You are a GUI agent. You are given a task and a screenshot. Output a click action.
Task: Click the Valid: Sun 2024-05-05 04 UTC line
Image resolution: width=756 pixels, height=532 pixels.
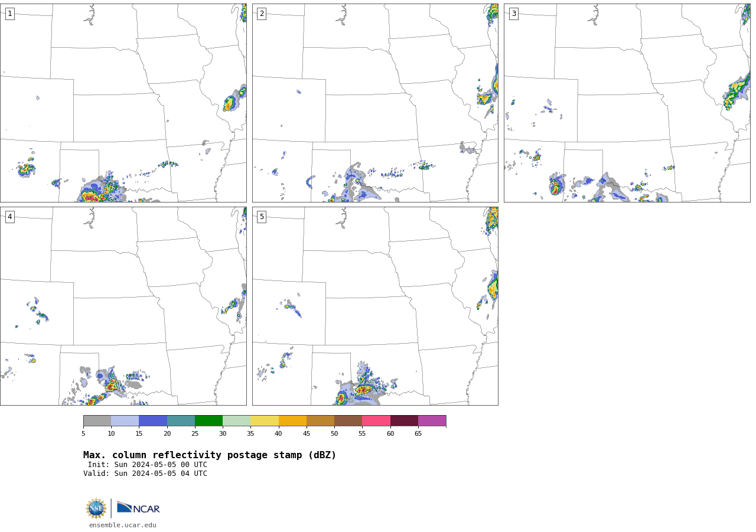pos(145,474)
